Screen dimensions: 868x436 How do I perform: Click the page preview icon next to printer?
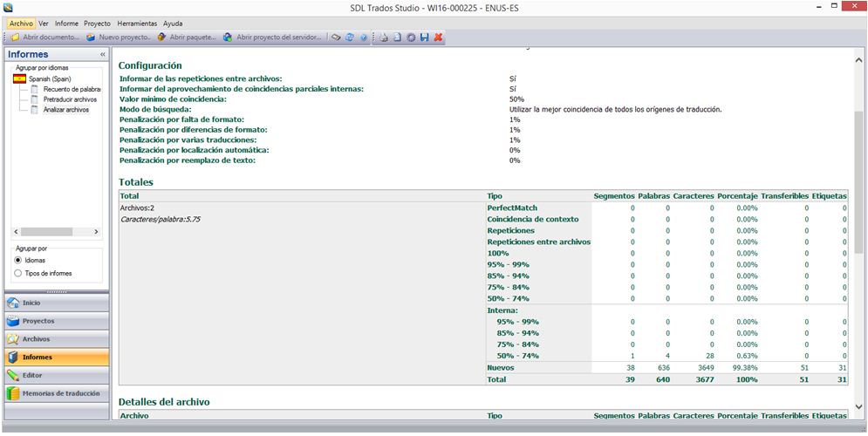(x=397, y=37)
